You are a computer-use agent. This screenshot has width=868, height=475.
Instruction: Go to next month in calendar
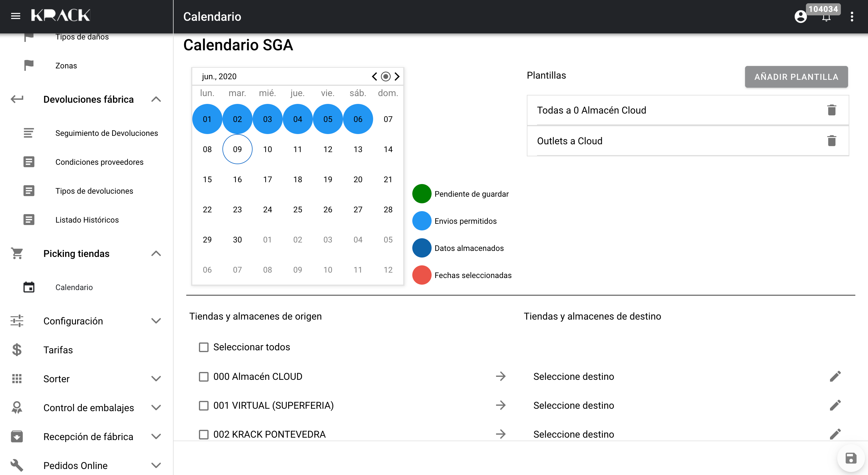397,77
